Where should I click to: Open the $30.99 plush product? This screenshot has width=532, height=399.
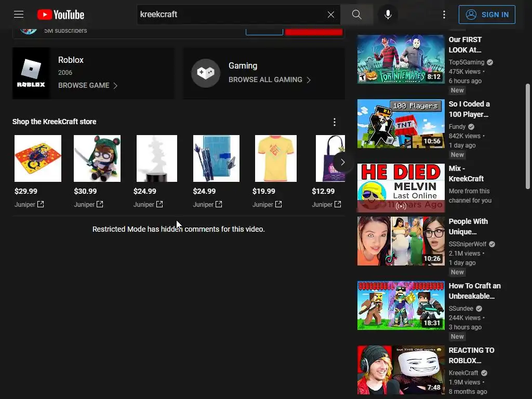pyautogui.click(x=97, y=158)
